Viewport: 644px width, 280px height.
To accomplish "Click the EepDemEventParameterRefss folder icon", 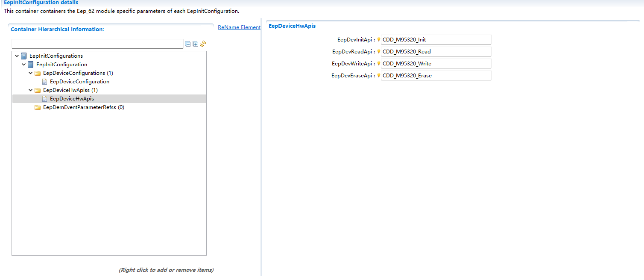I will [x=38, y=107].
